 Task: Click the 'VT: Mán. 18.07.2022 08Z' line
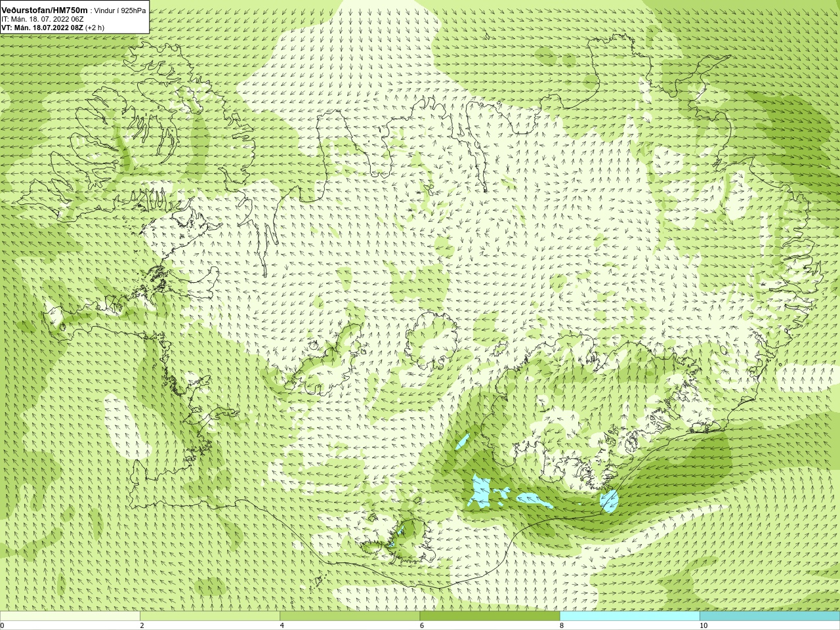coord(43,28)
